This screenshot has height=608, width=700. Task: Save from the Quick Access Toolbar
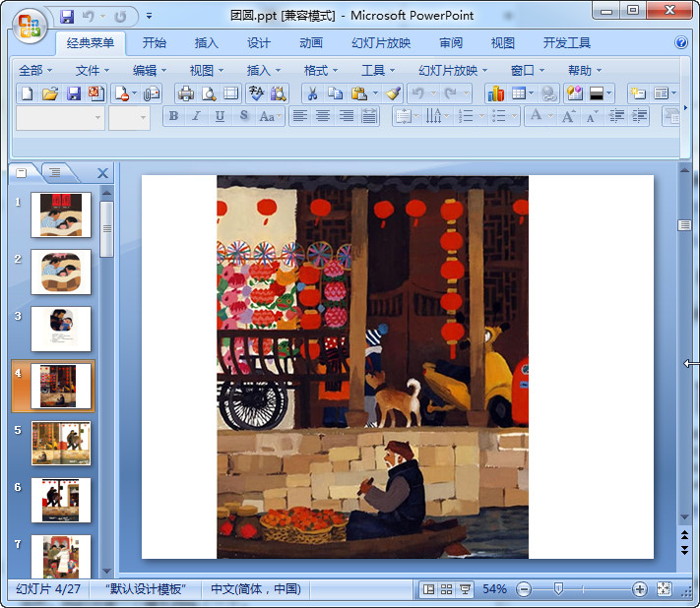67,17
